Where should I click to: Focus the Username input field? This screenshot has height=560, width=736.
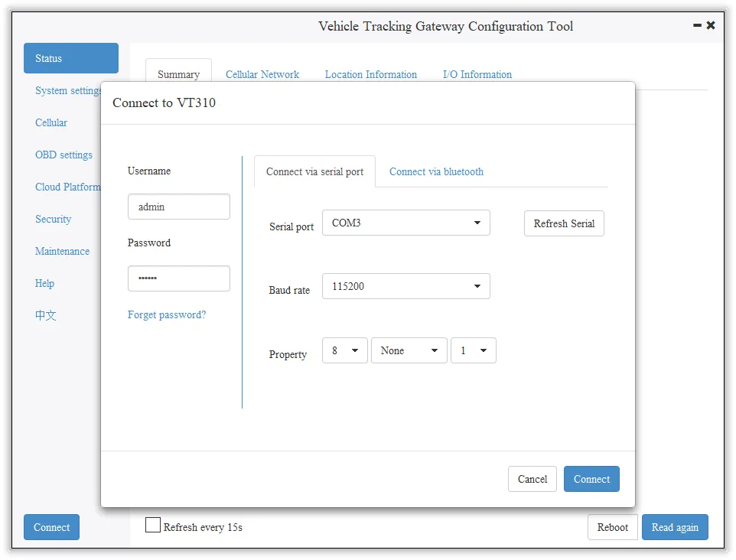coord(179,207)
